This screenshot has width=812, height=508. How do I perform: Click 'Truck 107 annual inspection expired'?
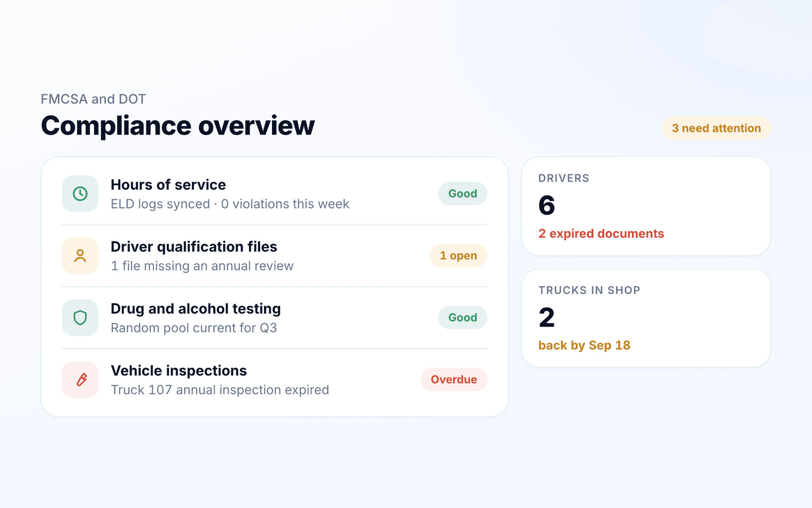(220, 390)
